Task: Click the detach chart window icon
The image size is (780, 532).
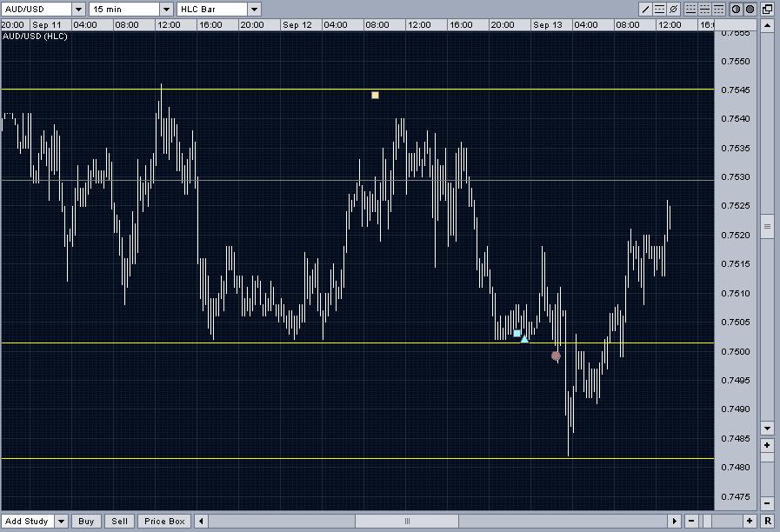Action: coord(767,9)
